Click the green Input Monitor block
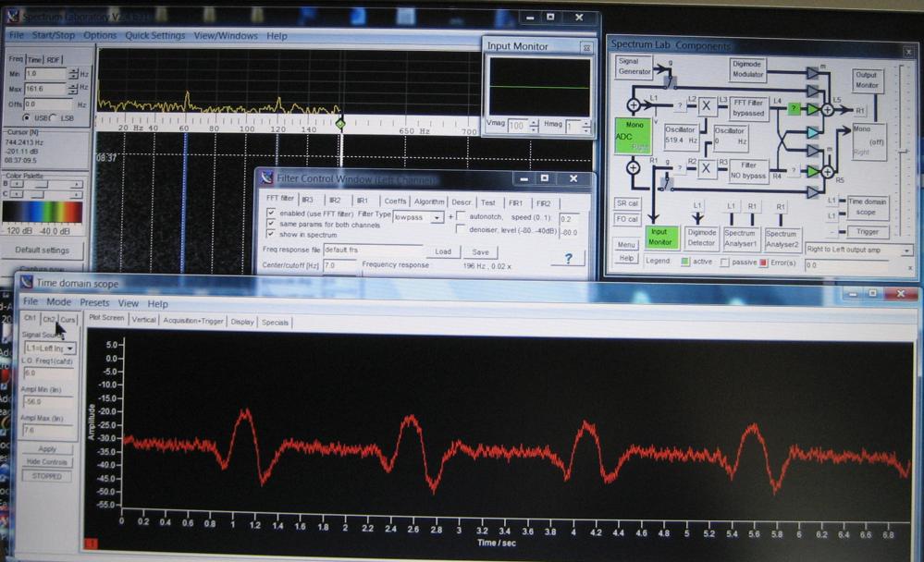This screenshot has height=562, width=924. tap(660, 237)
